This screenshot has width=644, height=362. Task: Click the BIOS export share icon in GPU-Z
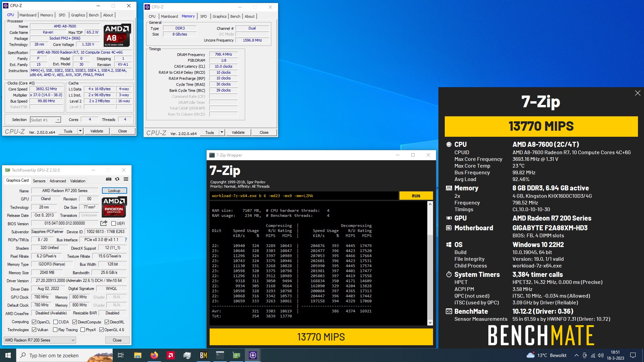point(104,223)
